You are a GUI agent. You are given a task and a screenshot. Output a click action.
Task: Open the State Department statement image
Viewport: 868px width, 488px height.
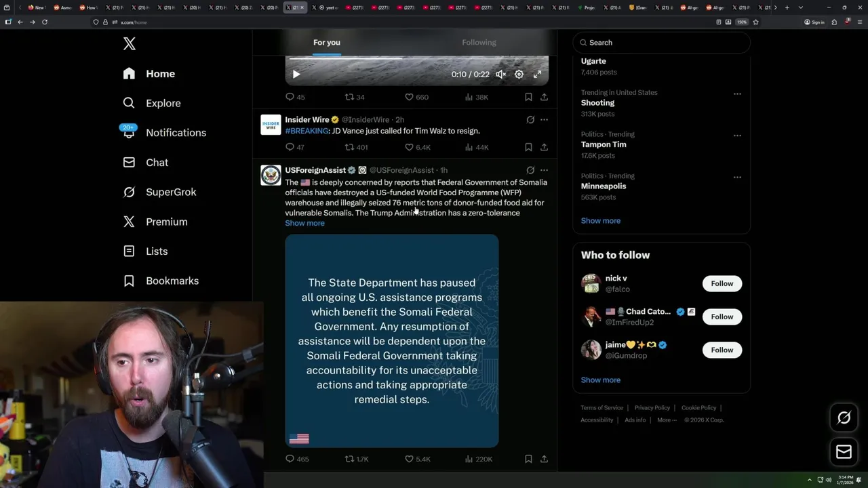pos(392,341)
